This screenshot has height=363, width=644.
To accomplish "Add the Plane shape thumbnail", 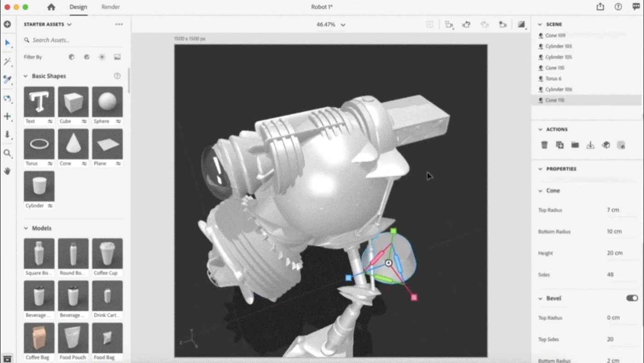I will tap(107, 144).
